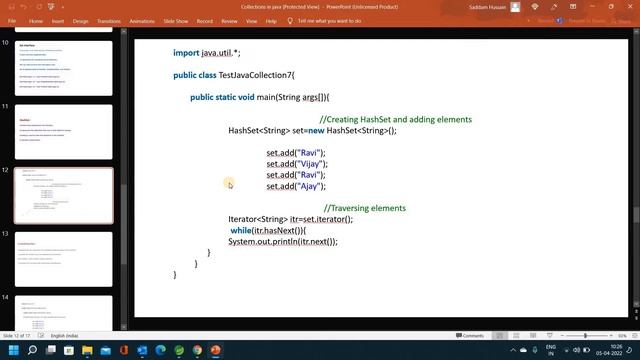Click the pen coming-soon icon in title bar
Screen dimensions: 640x360
pos(554,7)
